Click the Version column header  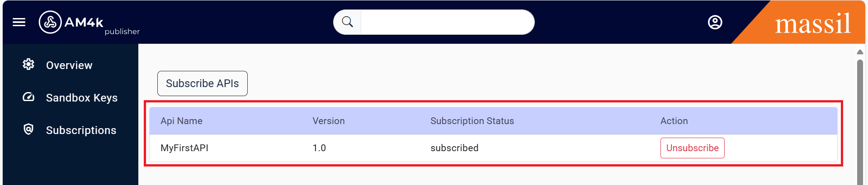point(329,121)
